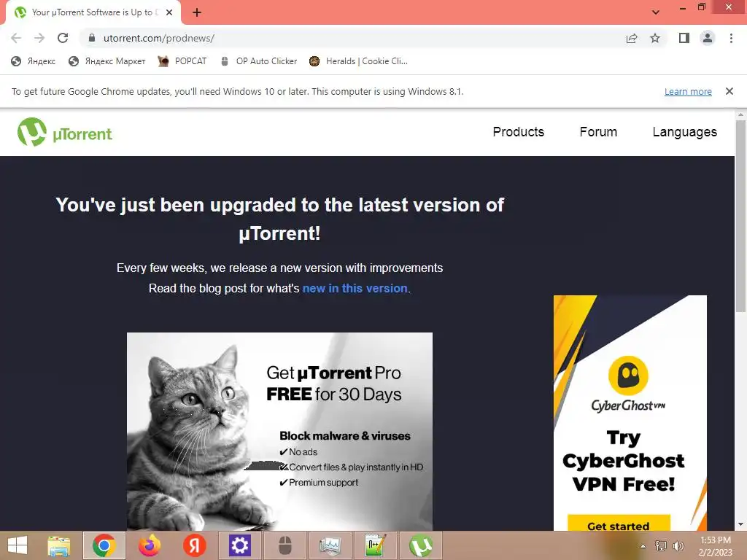Bookmark this page with the star icon
Image resolution: width=747 pixels, height=560 pixels.
pyautogui.click(x=655, y=38)
